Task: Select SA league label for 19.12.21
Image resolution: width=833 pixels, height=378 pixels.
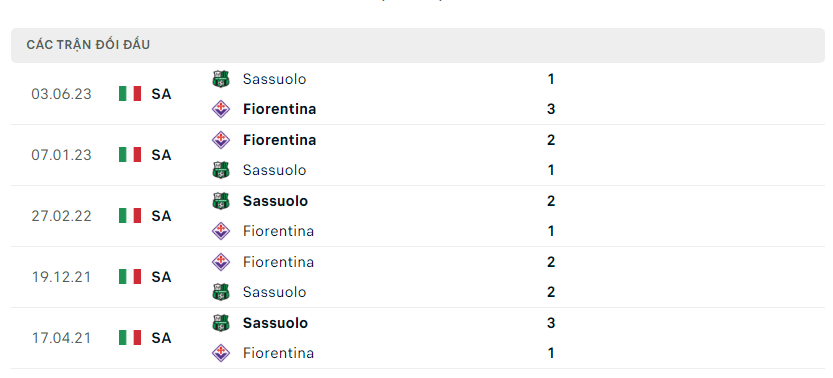Action: (x=161, y=277)
